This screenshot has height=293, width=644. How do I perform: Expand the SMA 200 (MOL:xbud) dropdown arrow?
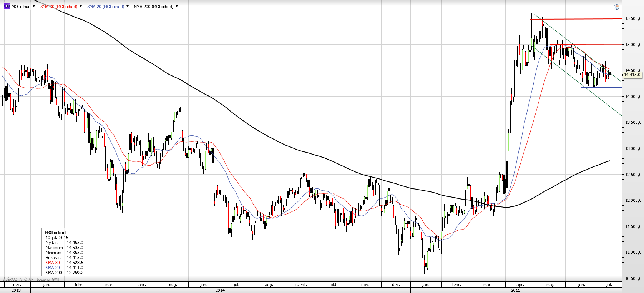pos(177,7)
